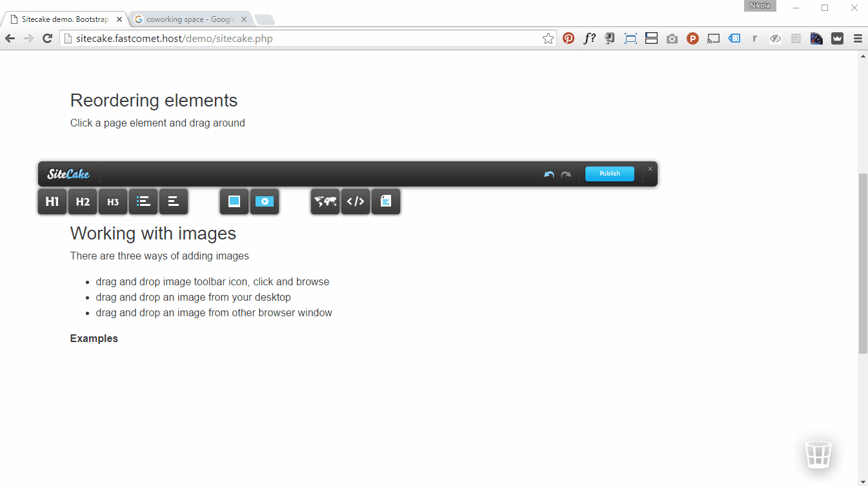Screen dimensions: 868x486
Task: Close the Sitecake demo tab
Action: [x=119, y=19]
